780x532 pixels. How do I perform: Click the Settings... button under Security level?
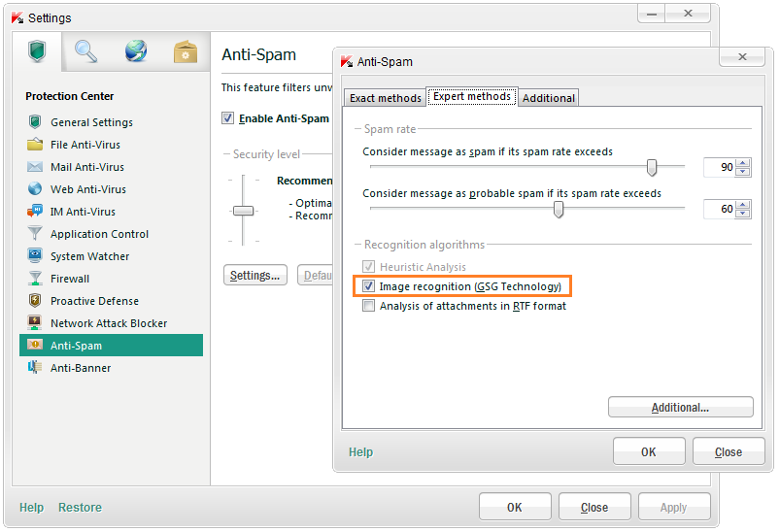pos(255,275)
